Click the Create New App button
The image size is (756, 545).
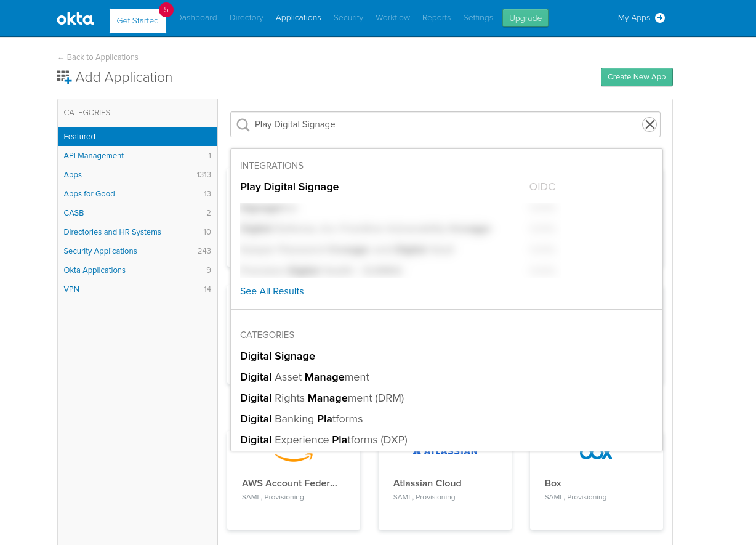637,77
